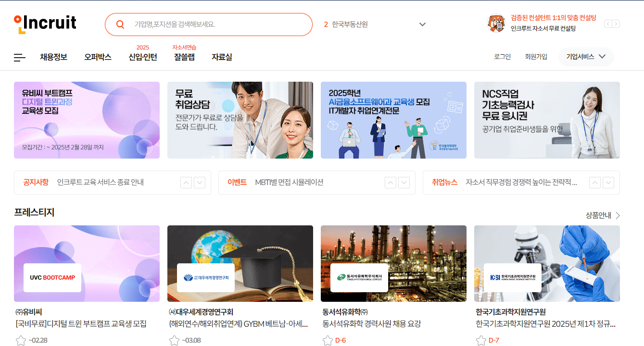644x346 pixels.
Task: Open GYBM 베트남 해외연수 posting title
Action: tap(239, 324)
